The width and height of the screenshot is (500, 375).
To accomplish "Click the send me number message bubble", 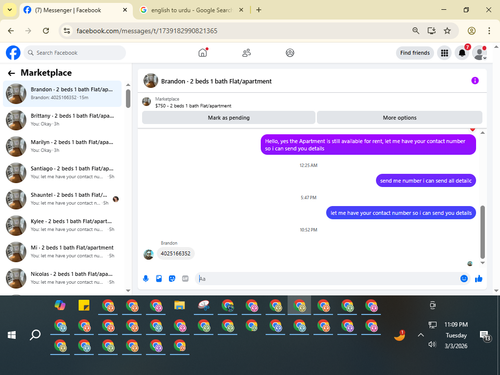I will click(x=426, y=181).
